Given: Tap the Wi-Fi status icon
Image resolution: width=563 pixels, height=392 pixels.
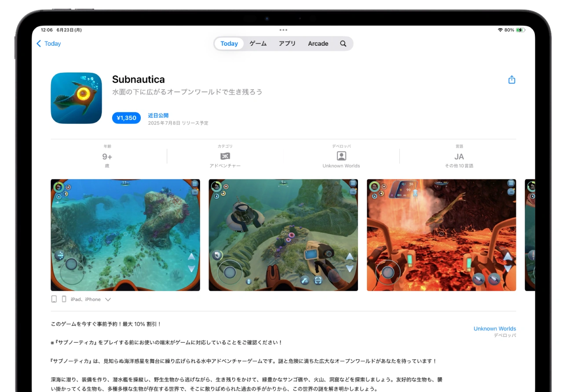Looking at the screenshot, I should pyautogui.click(x=500, y=30).
